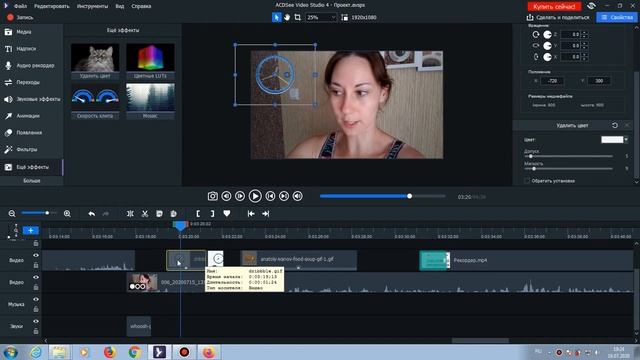Open the Медиа section
Screen dimensions: 640x360
31,32
